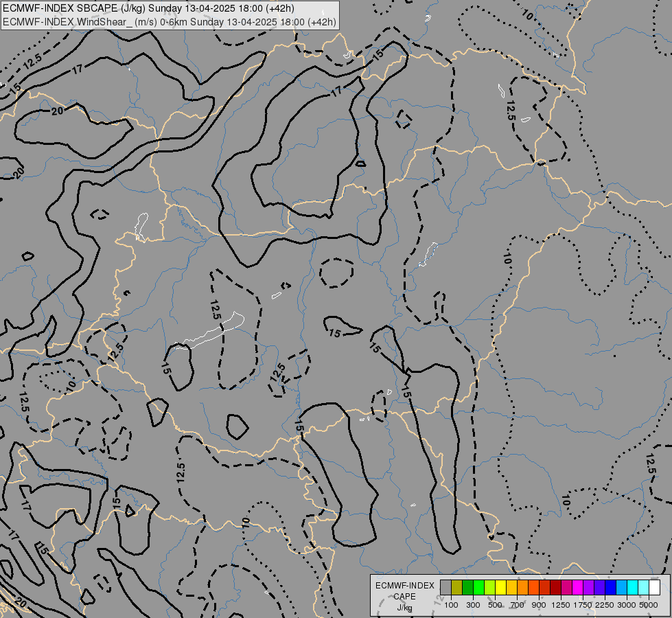This screenshot has height=618, width=672.
Task: Click the lime yellow-green legend swatch
Action: tap(489, 587)
